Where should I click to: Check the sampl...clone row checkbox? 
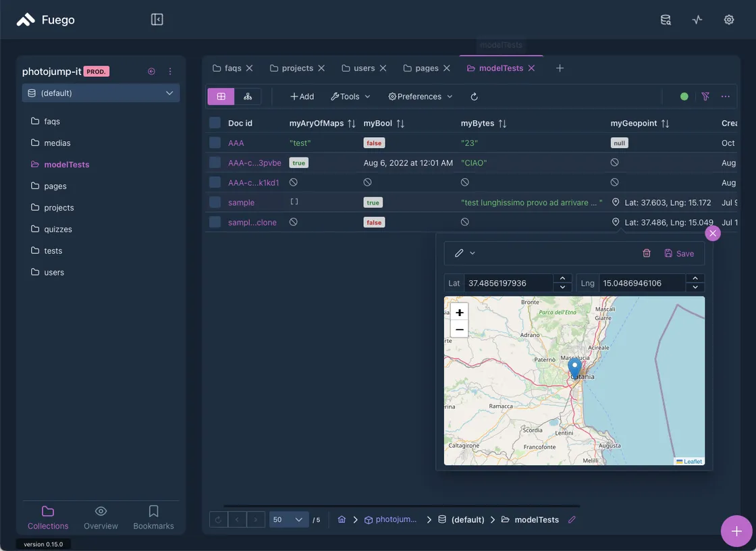click(215, 222)
